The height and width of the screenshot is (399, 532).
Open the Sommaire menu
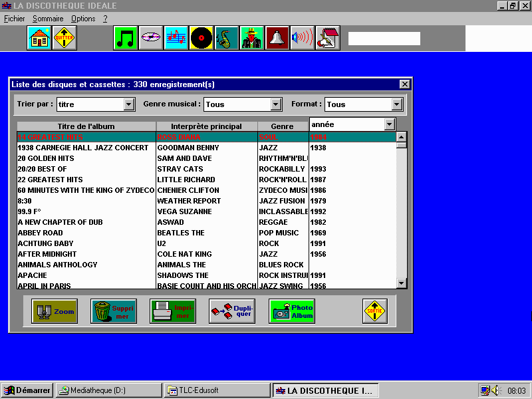tap(49, 19)
